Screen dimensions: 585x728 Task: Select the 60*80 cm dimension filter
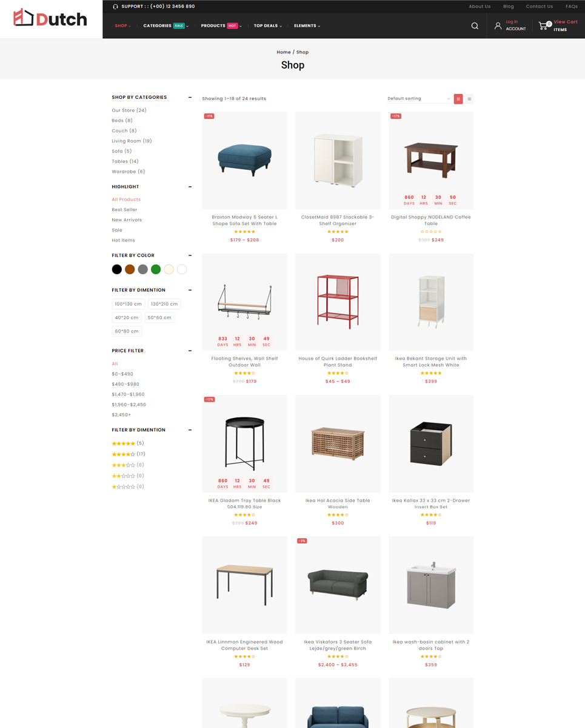pos(127,331)
